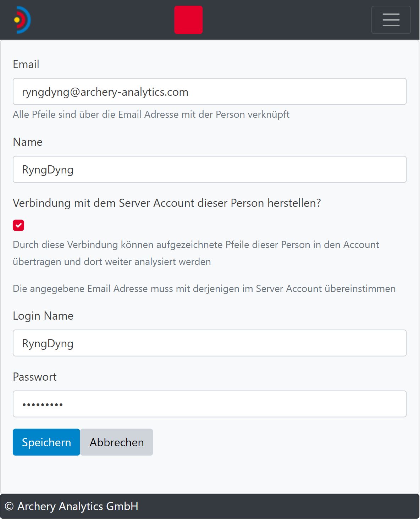Click empty navbar space between logo and red square
The height and width of the screenshot is (519, 420).
[103, 20]
